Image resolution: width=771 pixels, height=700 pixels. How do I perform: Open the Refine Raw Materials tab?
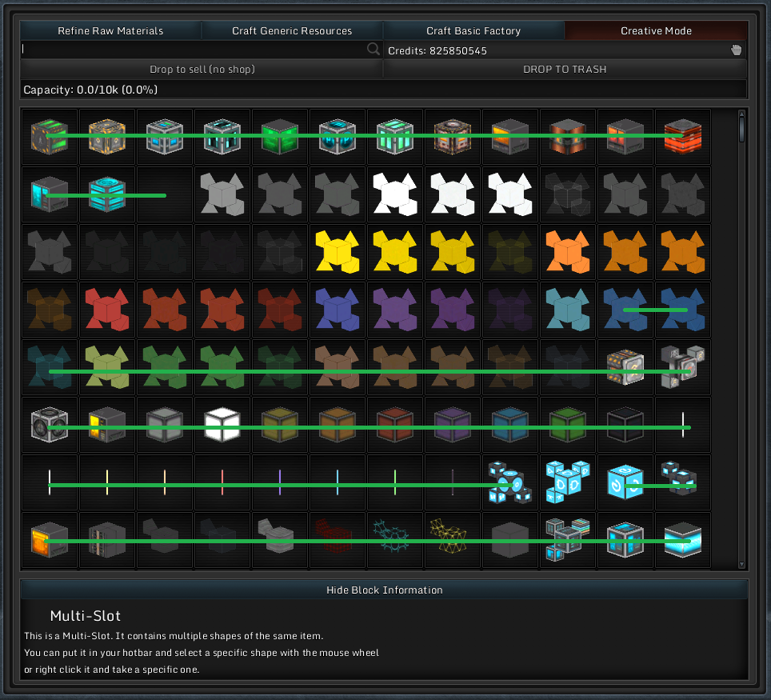pyautogui.click(x=110, y=31)
